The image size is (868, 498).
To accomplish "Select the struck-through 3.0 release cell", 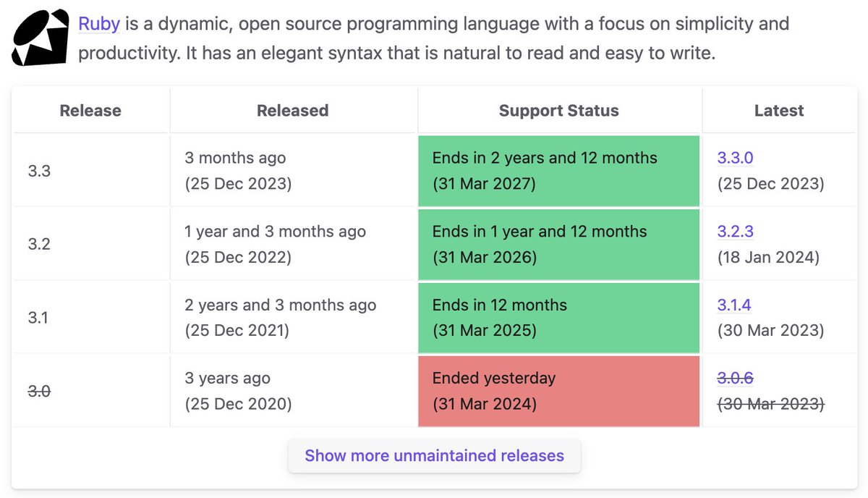I will 91,391.
